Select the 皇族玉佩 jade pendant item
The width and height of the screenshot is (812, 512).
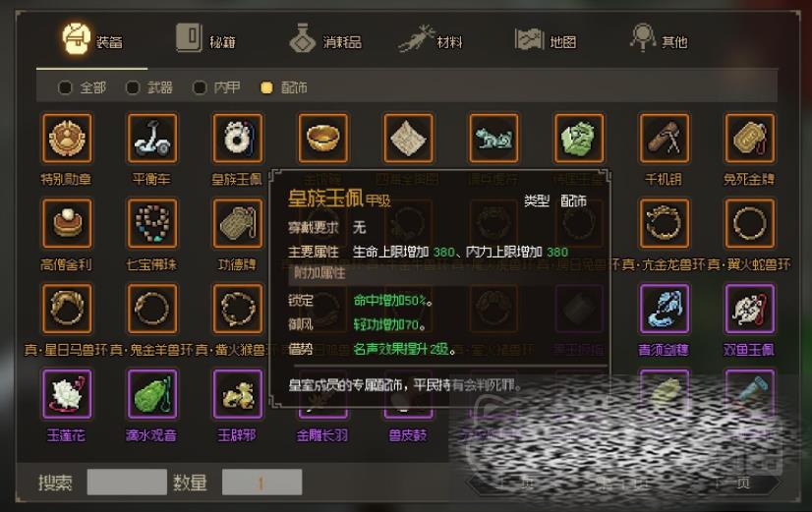coord(237,139)
